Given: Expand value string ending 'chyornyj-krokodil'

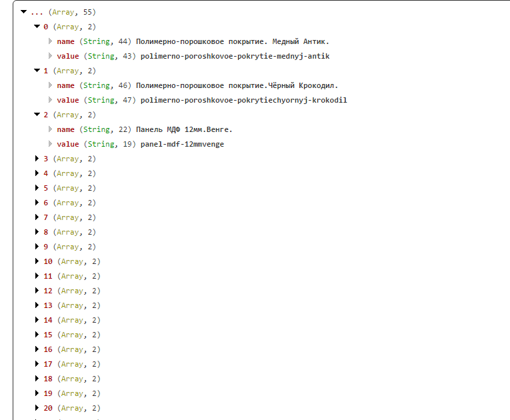Looking at the screenshot, I should pos(50,99).
